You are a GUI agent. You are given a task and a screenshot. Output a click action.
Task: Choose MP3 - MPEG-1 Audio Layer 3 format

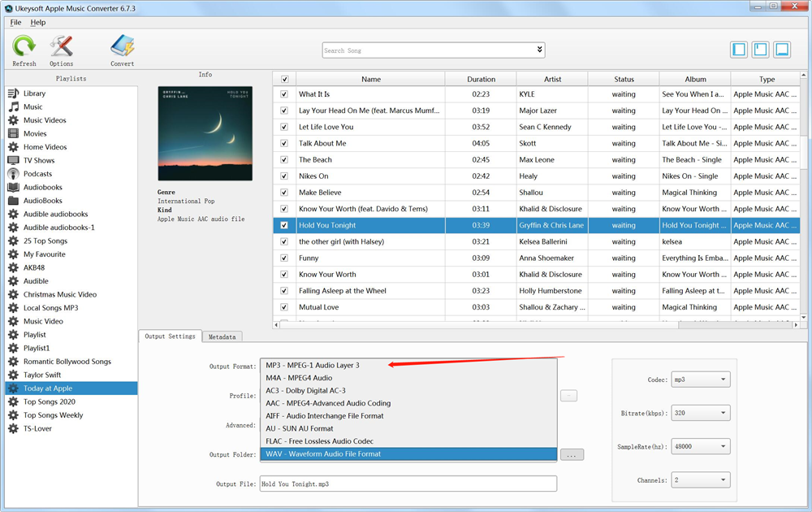point(408,366)
